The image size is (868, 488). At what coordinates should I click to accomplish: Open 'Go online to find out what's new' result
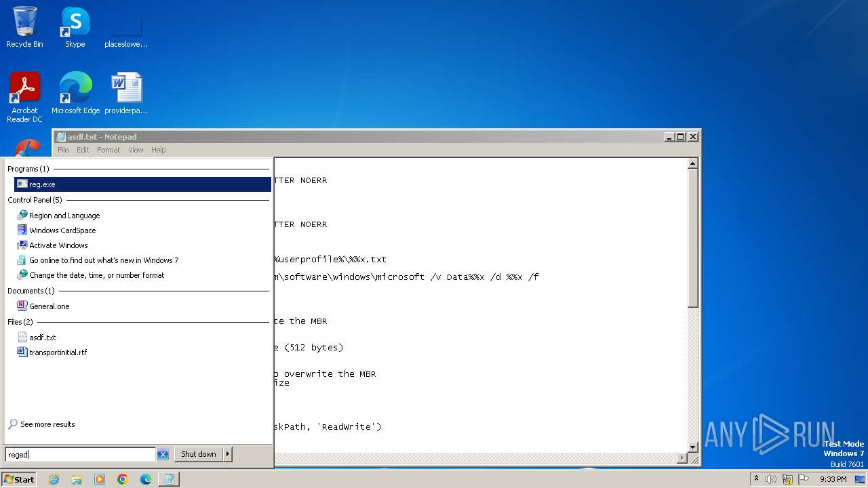(104, 260)
